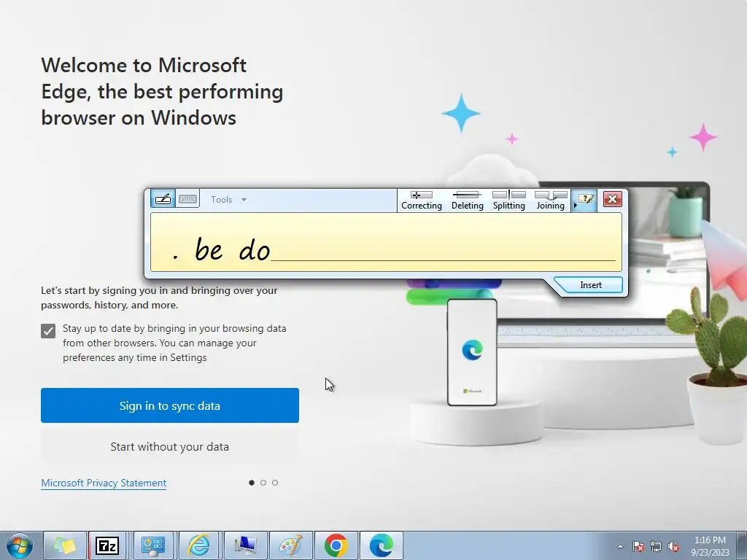Viewport: 747px width, 560px height.
Task: Open the muted volume tray icon
Action: pos(673,546)
